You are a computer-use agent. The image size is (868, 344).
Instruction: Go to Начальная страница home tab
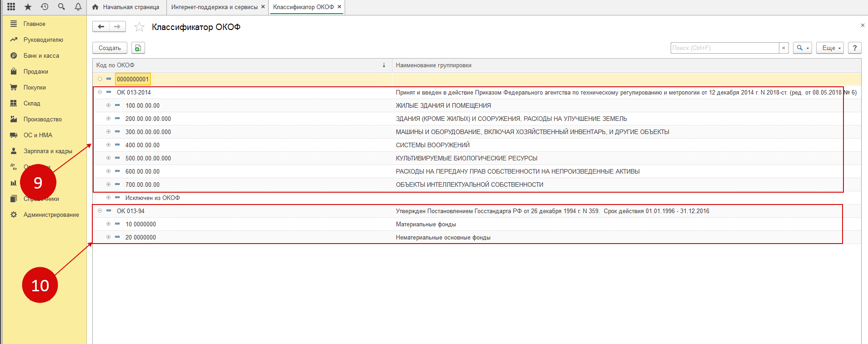coord(126,7)
